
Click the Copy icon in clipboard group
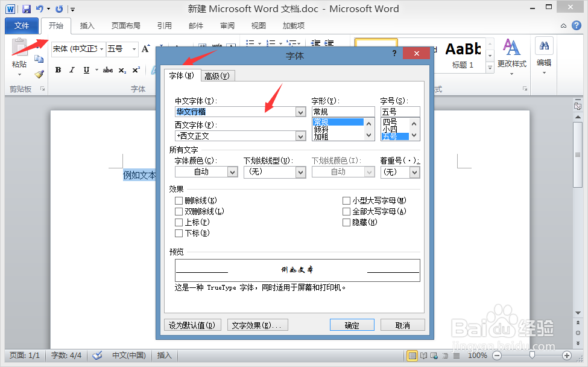click(39, 59)
